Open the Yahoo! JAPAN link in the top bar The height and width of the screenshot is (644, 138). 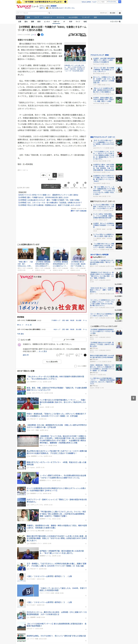click(x=86, y=2)
